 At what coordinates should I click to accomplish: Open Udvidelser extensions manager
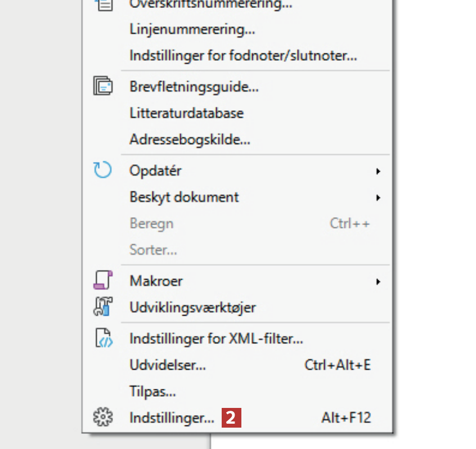tap(168, 365)
